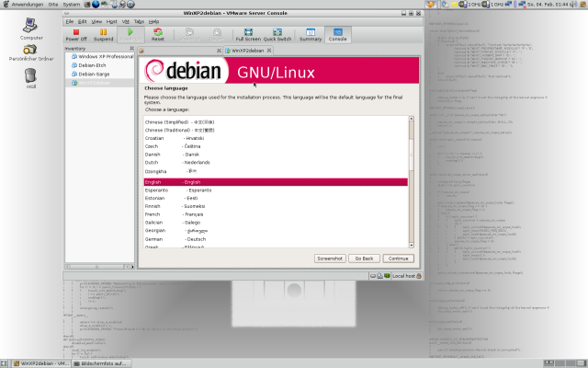Image resolution: width=588 pixels, height=368 pixels.
Task: Open the VM menu
Action: click(x=126, y=22)
